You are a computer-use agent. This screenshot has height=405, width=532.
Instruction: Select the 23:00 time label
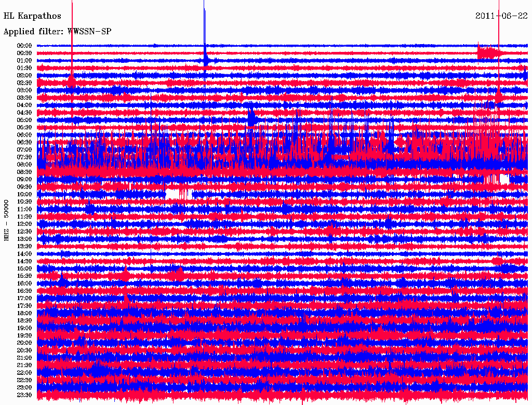coord(24,387)
